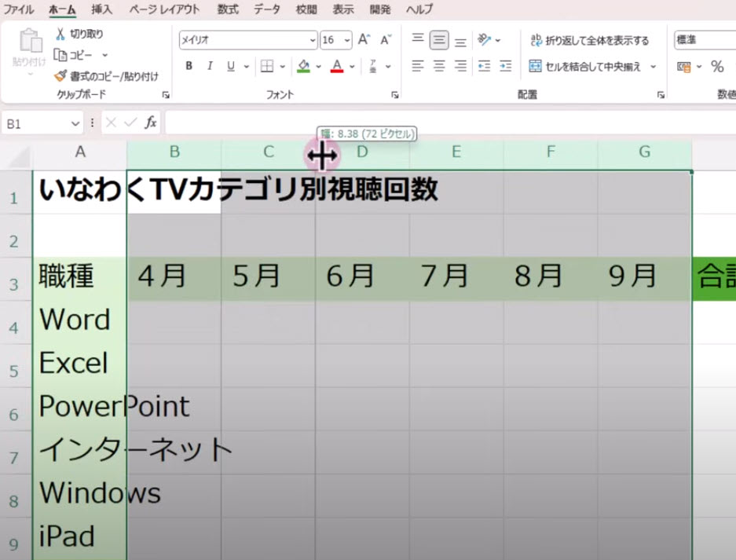This screenshot has height=560, width=736.
Task: Click the accounting number format icon
Action: point(684,67)
